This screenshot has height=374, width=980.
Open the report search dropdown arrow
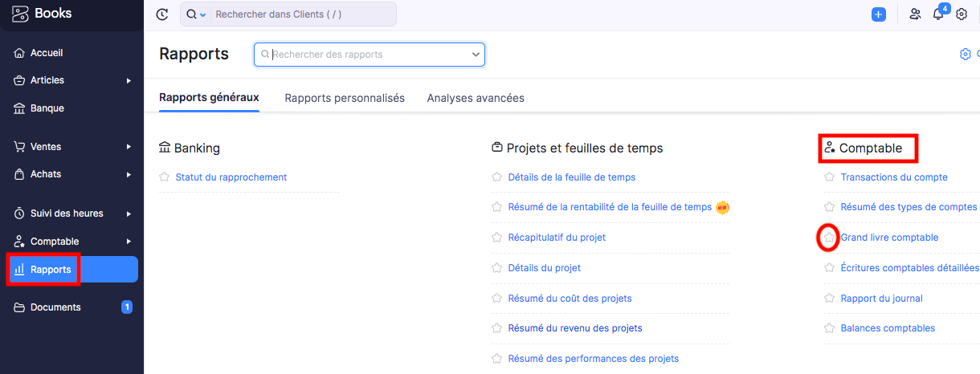pos(476,55)
